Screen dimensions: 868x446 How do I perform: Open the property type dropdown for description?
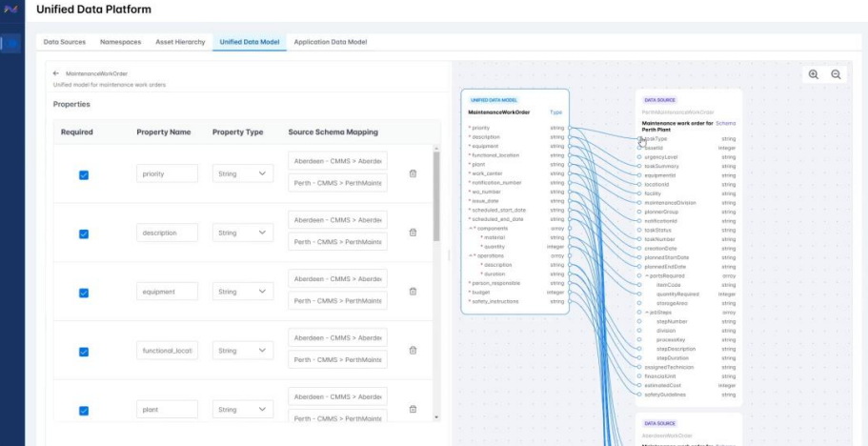coord(242,233)
